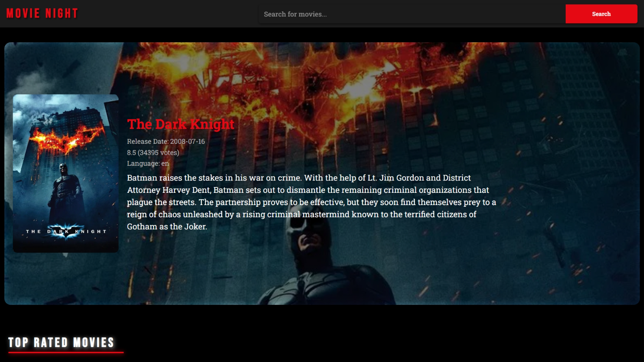This screenshot has height=362, width=644.
Task: Focus the Search for movies field
Action: click(412, 14)
